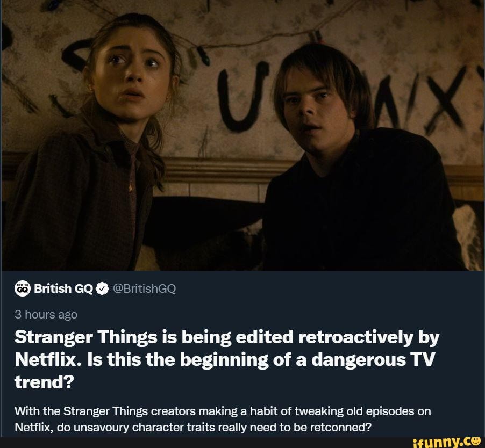Select the word 'trend?' in the headline
Screen dimensions: 485x448
coord(45,382)
